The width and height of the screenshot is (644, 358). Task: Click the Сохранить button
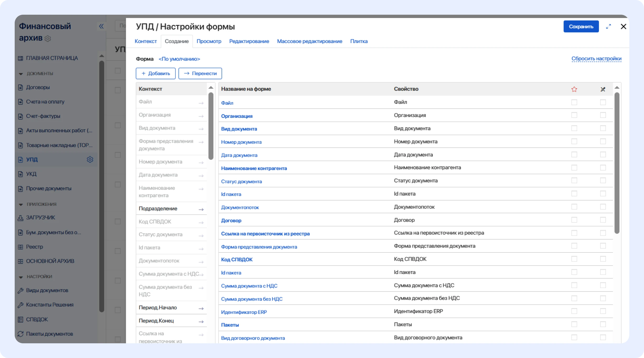(x=581, y=26)
